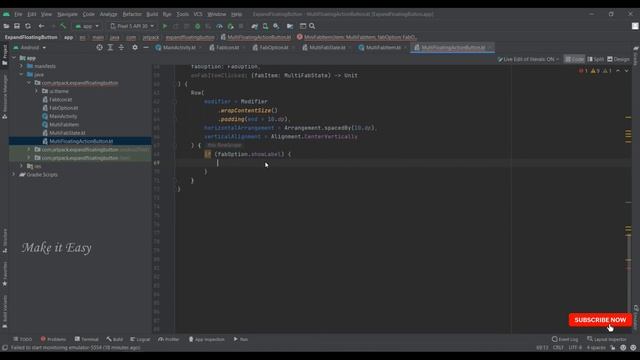Click the Sync/Reload toolbar icon

coord(28,26)
